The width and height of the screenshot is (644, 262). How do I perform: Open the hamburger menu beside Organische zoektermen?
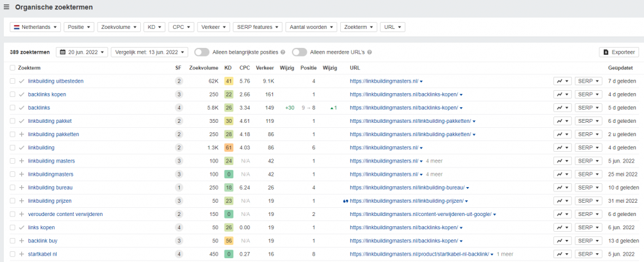(x=6, y=7)
